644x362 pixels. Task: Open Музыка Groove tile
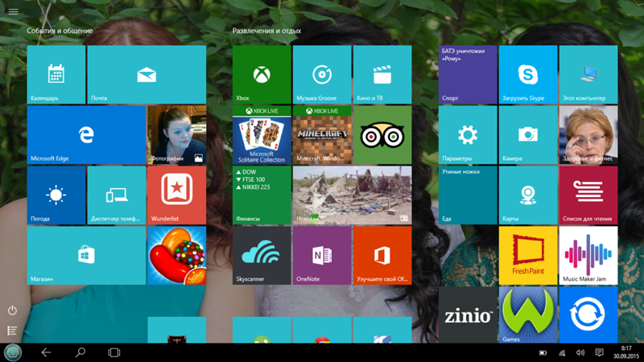322,74
